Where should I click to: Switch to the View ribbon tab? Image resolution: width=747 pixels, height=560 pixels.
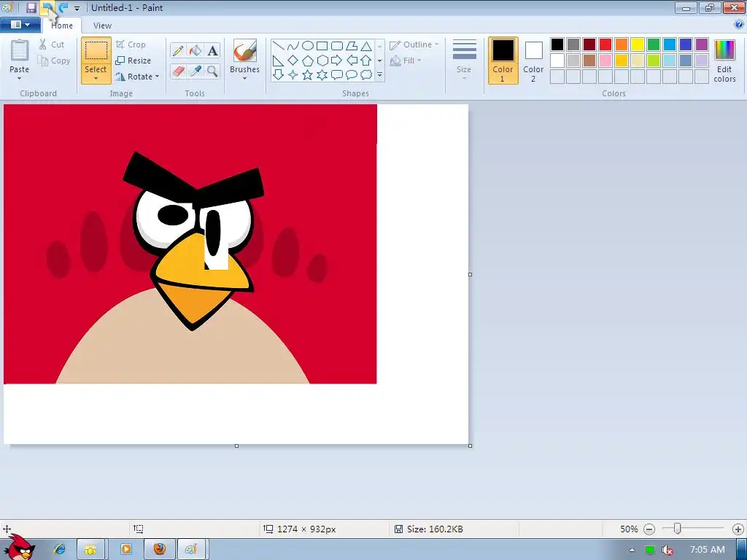pyautogui.click(x=102, y=26)
